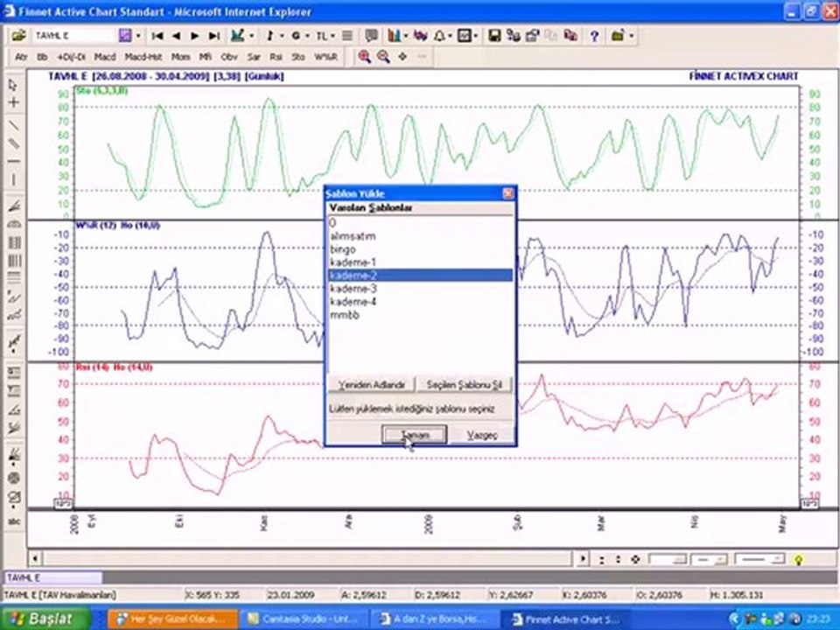
Task: Select the crosshair plus tool
Action: pyautogui.click(x=13, y=102)
